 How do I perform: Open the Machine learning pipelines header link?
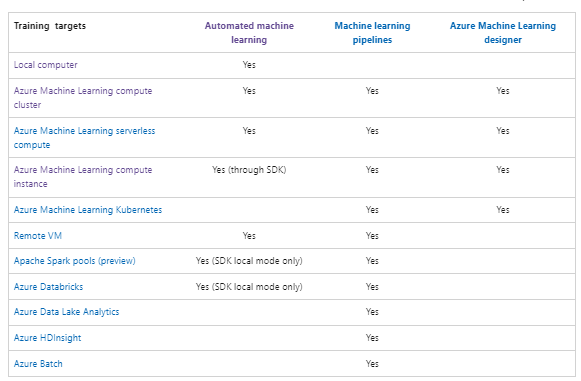click(x=372, y=33)
